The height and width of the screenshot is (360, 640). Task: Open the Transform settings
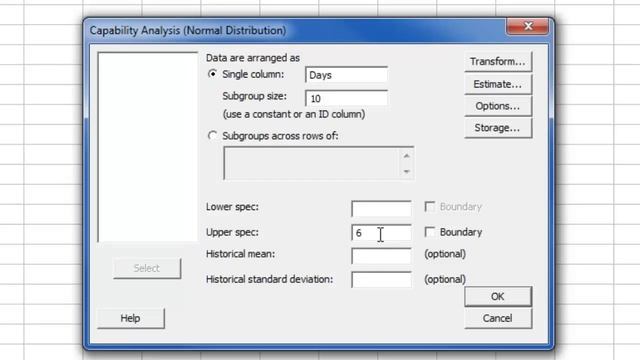click(x=498, y=62)
